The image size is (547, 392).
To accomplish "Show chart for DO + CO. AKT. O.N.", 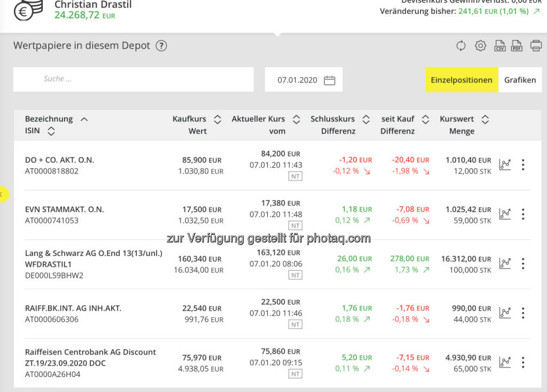I will click(x=505, y=165).
